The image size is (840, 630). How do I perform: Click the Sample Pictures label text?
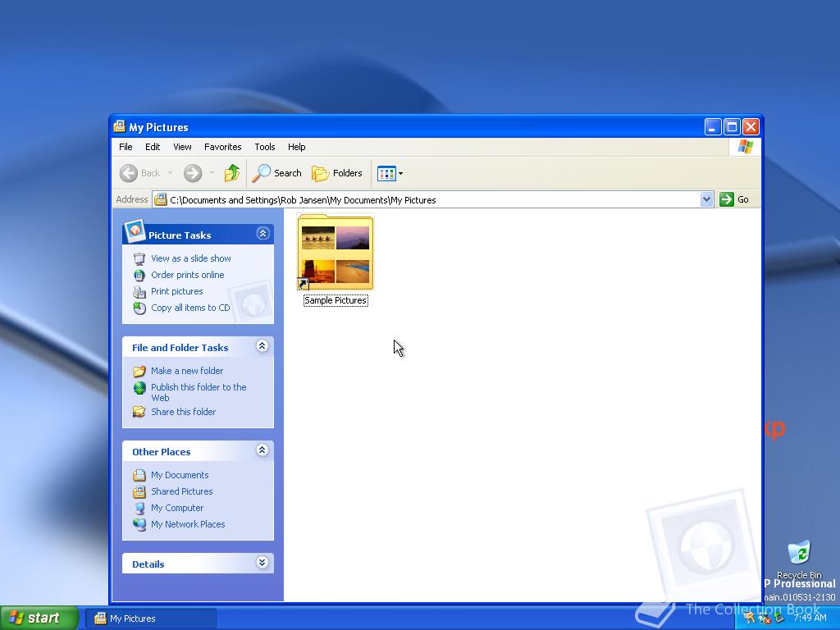tap(336, 300)
